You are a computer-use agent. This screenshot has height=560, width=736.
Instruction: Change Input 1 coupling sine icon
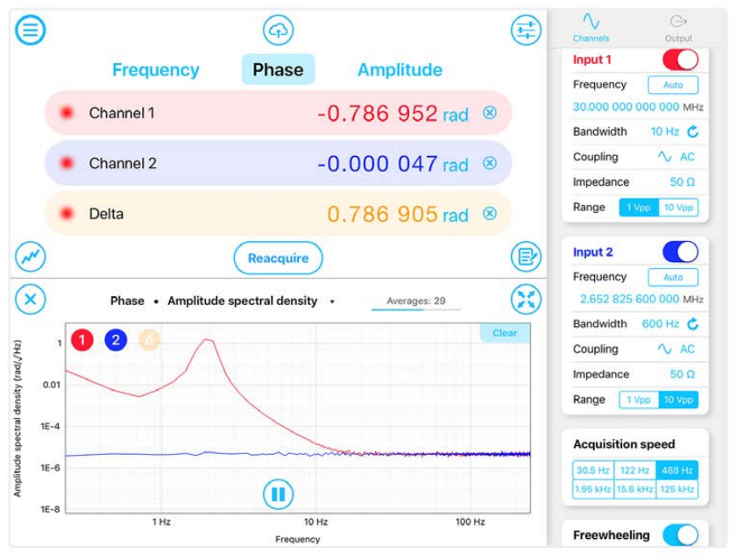point(664,157)
